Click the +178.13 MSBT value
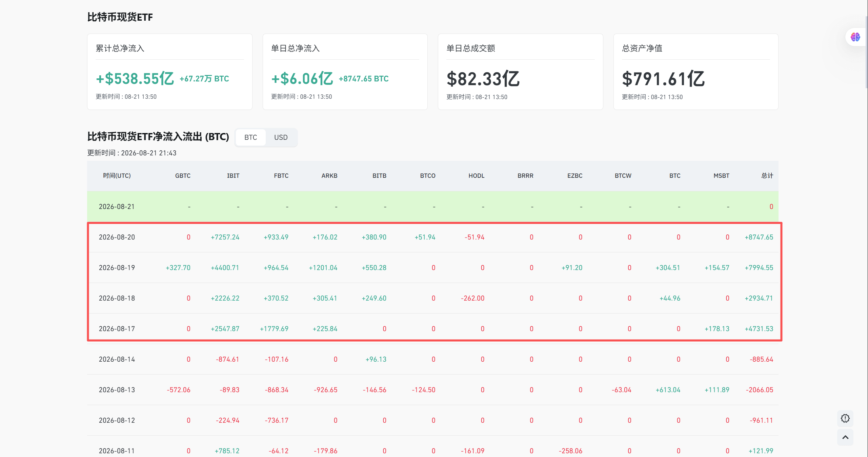Screen dimensions: 868x457 (717, 329)
